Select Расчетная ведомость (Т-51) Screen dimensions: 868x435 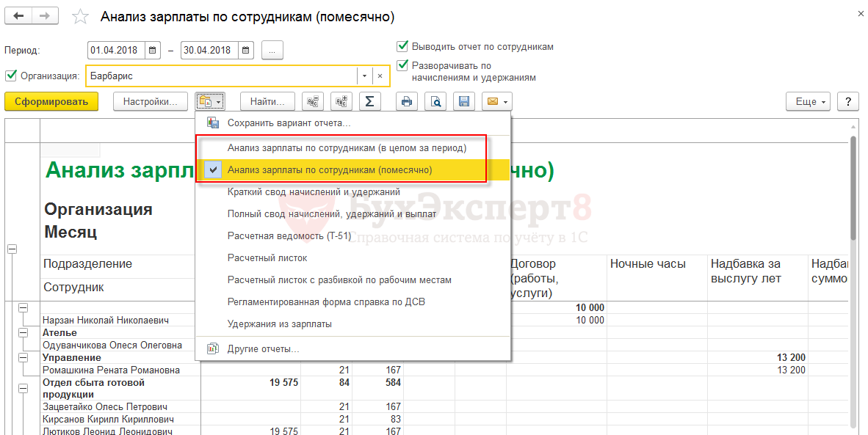352,236
